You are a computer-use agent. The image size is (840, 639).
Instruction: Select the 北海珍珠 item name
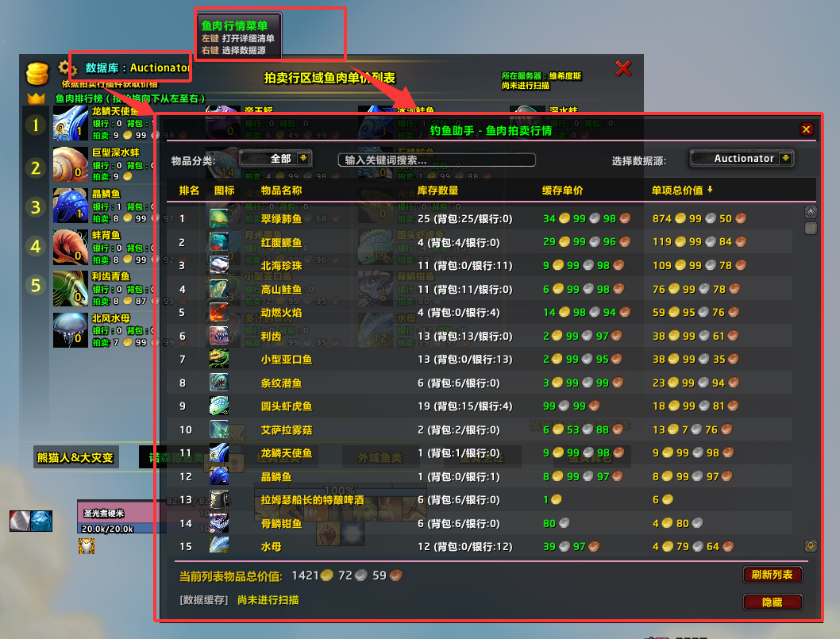pyautogui.click(x=281, y=266)
